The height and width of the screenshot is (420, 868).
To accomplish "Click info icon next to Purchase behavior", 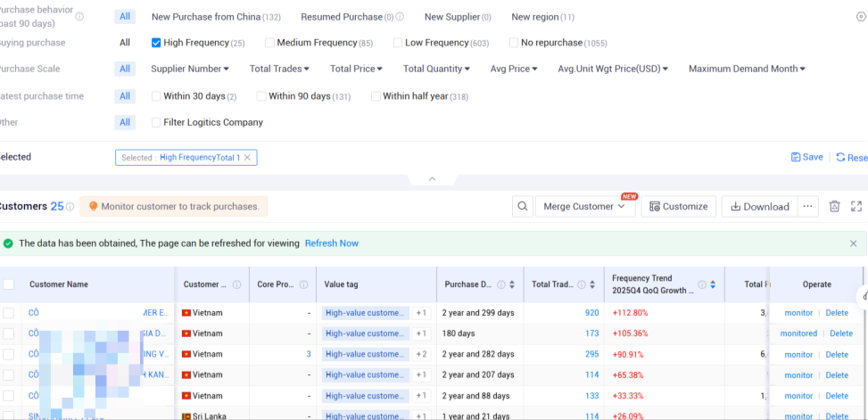I will tap(79, 17).
